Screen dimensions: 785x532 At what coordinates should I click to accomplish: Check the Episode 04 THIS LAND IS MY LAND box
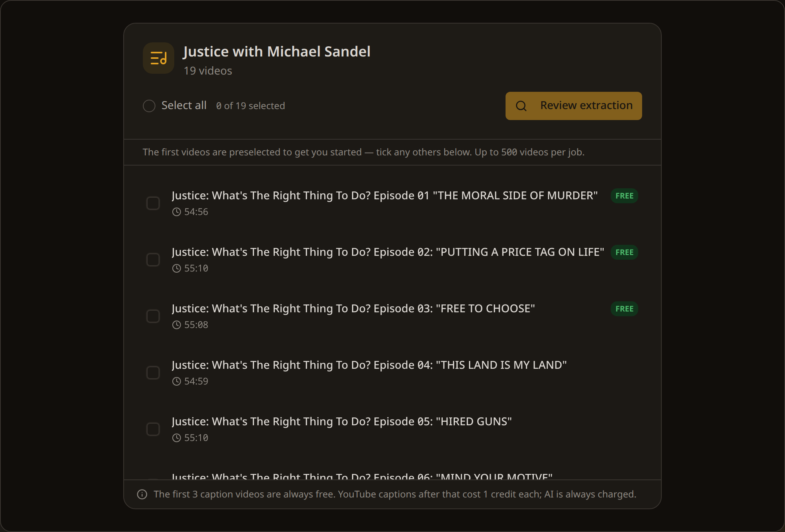(153, 373)
